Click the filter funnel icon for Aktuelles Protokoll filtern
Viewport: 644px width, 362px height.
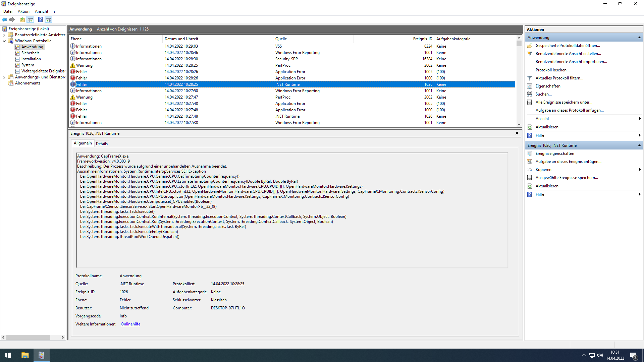(x=530, y=78)
